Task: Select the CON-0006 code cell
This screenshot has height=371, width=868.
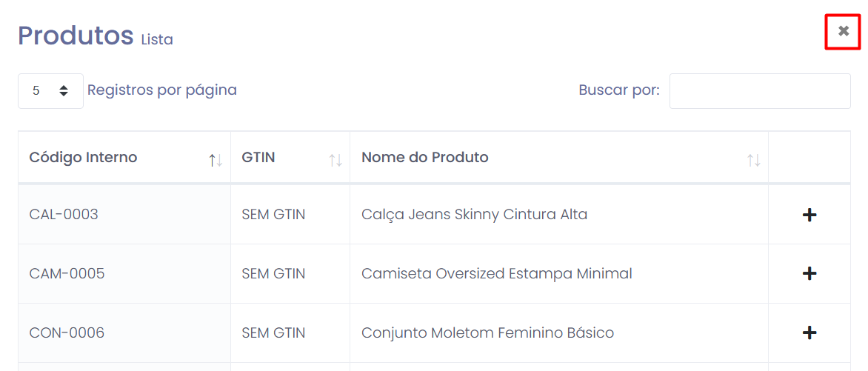Action: click(67, 333)
